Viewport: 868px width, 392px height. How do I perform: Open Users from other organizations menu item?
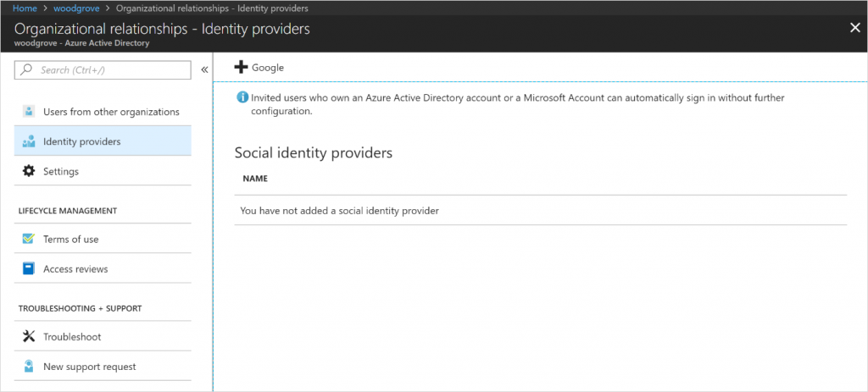(x=111, y=112)
